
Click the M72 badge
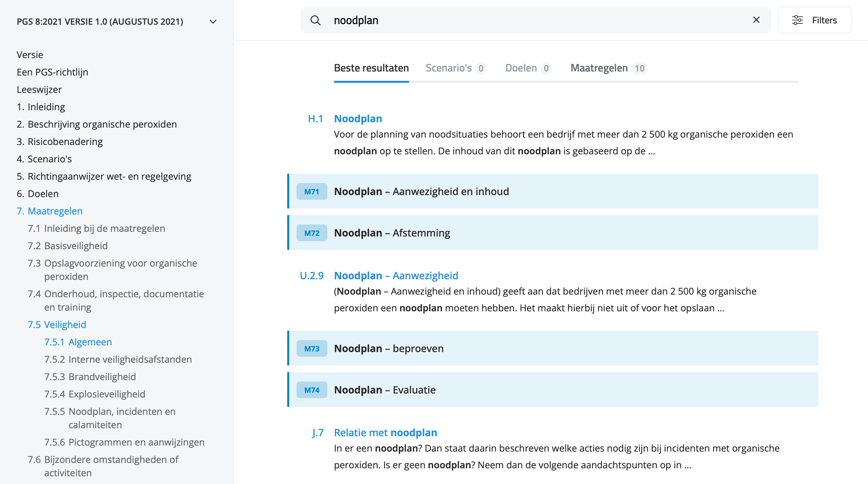pos(312,233)
